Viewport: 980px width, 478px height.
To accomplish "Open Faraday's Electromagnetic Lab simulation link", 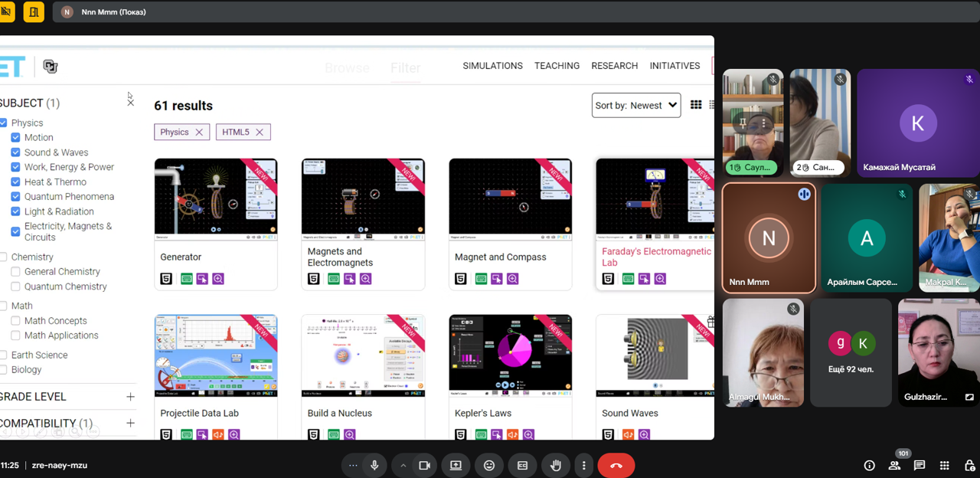I will (655, 257).
